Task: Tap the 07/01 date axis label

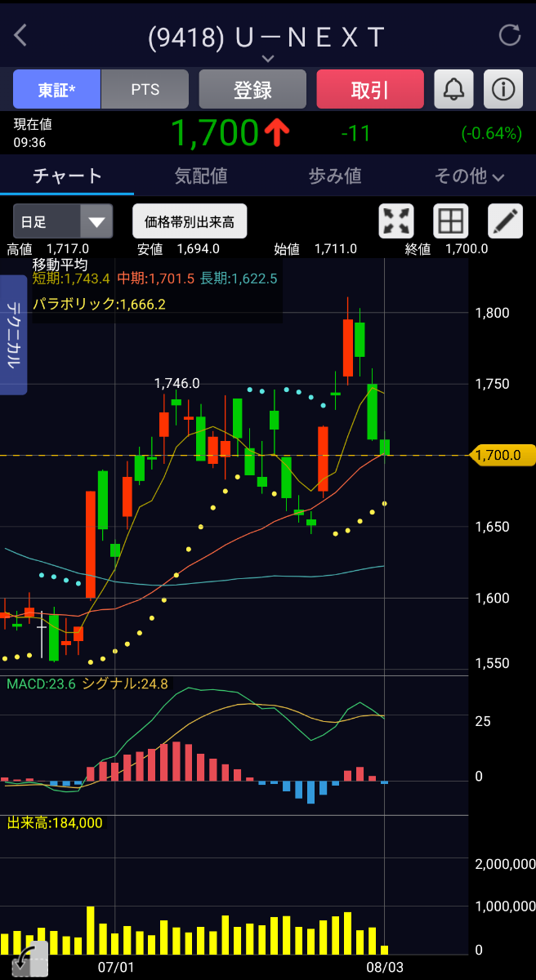Action: click(x=115, y=967)
